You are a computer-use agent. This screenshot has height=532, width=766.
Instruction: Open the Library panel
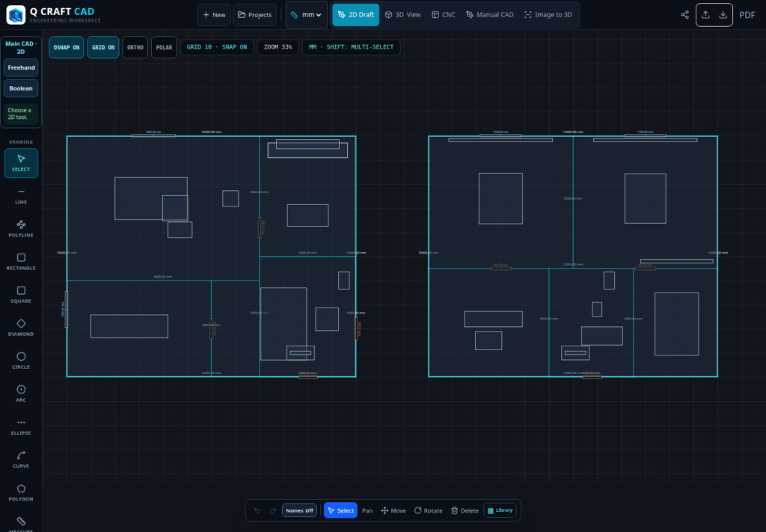click(x=500, y=510)
